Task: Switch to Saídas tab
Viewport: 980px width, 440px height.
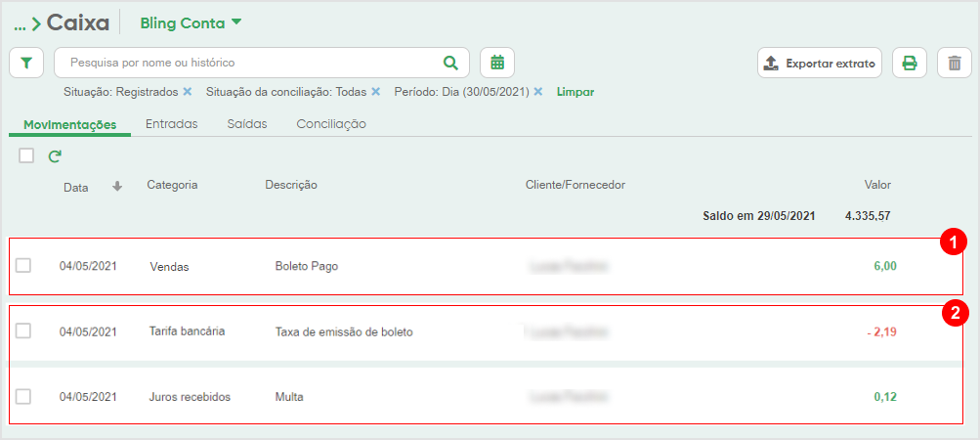Action: tap(247, 124)
